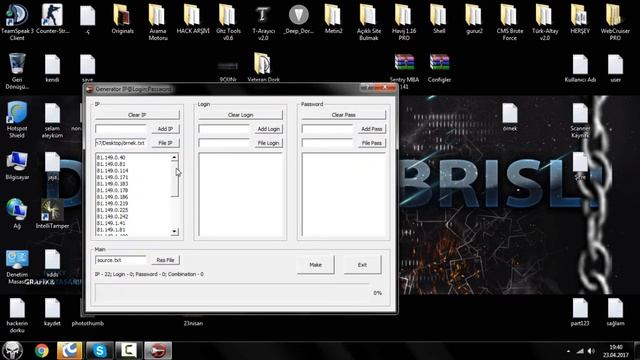Select the Havij 1.16 PRO folder
This screenshot has height=360, width=640.
pos(404,21)
